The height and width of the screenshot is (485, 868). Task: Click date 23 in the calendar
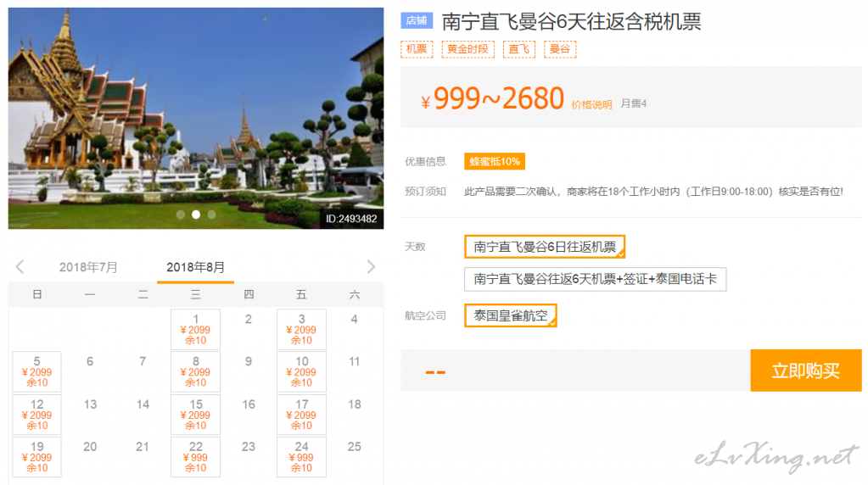pyautogui.click(x=249, y=446)
